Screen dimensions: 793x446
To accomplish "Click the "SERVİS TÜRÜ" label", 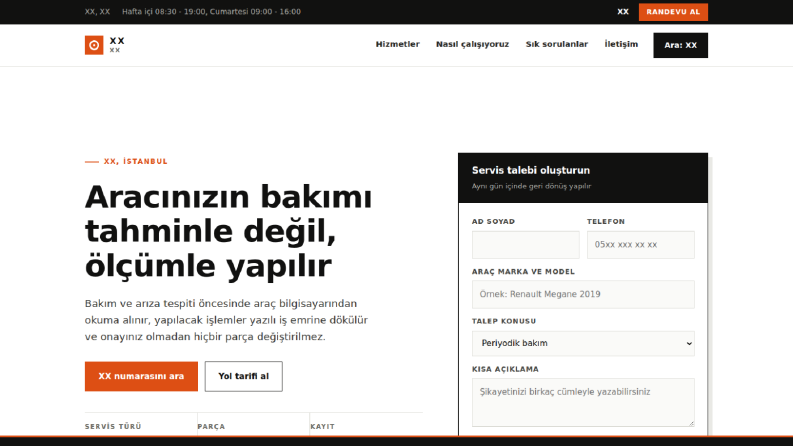I will pyautogui.click(x=113, y=426).
